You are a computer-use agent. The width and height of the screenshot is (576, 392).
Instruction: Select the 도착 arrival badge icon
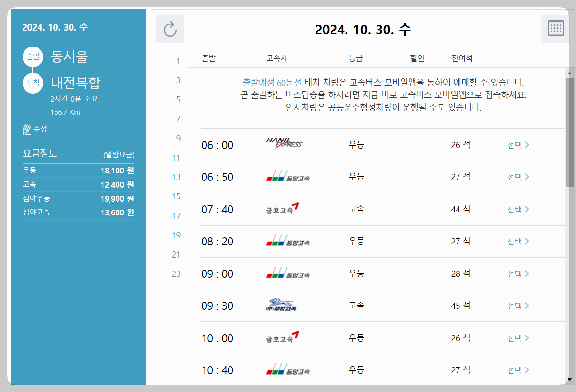pos(32,83)
